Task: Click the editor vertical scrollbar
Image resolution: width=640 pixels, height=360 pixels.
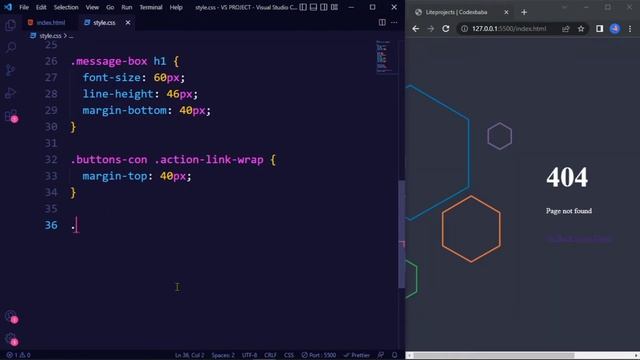Action: coord(402,234)
